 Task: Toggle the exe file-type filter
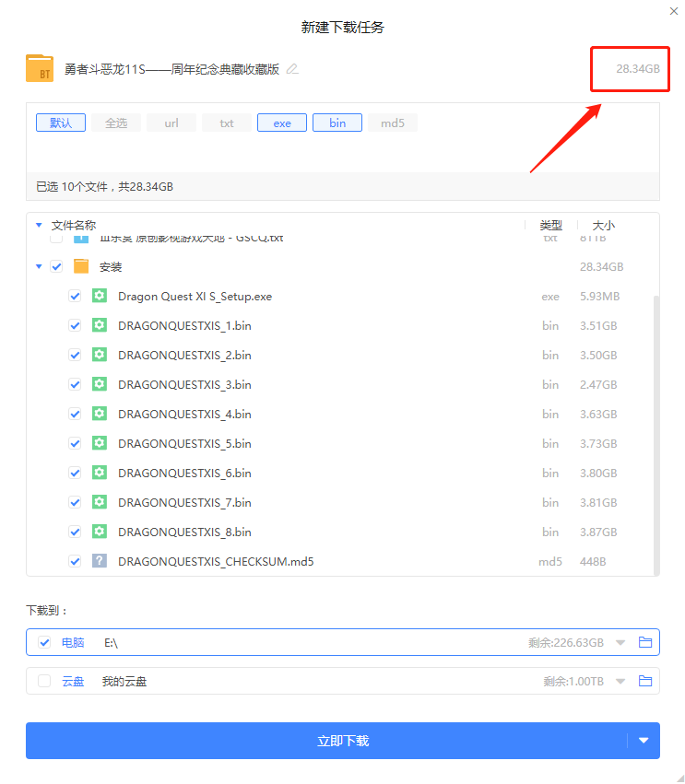(x=282, y=123)
